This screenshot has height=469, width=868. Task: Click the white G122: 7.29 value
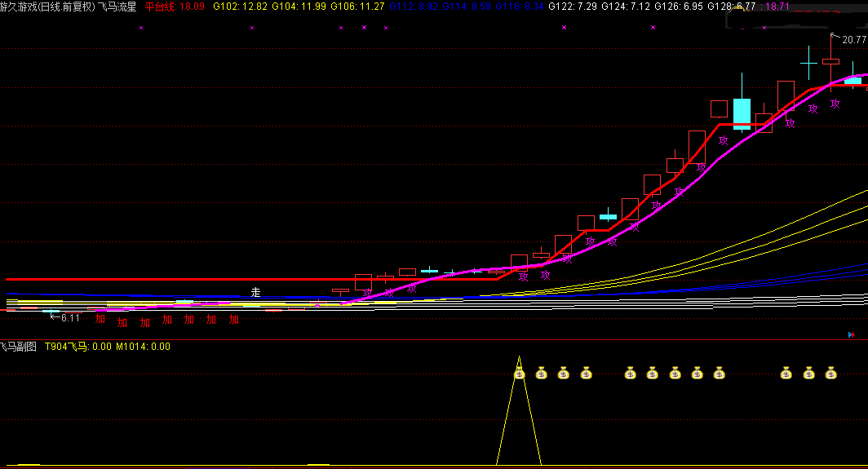coord(573,7)
